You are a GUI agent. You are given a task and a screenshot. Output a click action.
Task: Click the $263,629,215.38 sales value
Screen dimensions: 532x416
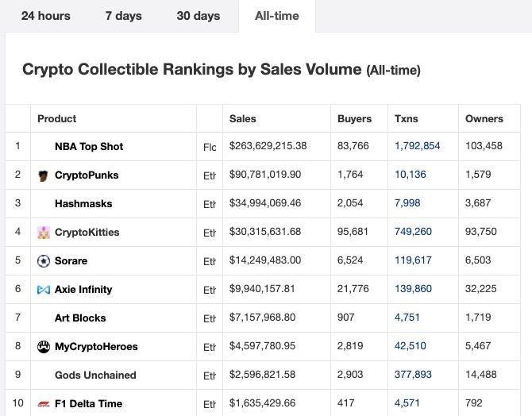click(x=268, y=146)
